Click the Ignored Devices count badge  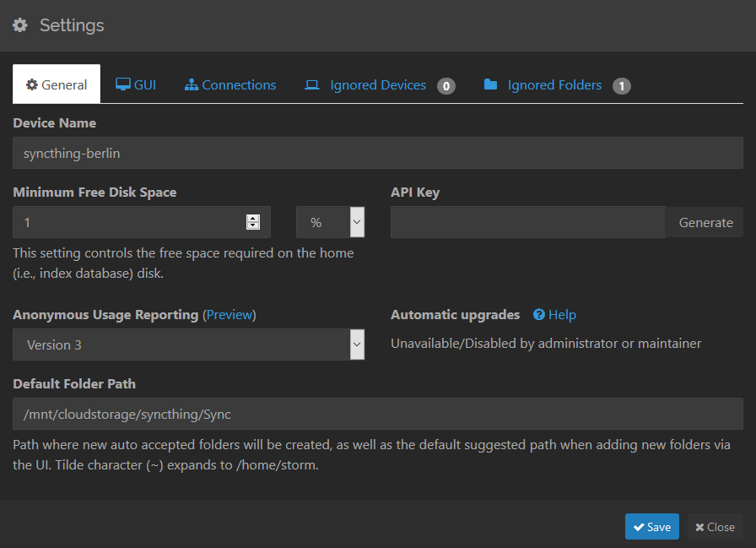click(446, 86)
